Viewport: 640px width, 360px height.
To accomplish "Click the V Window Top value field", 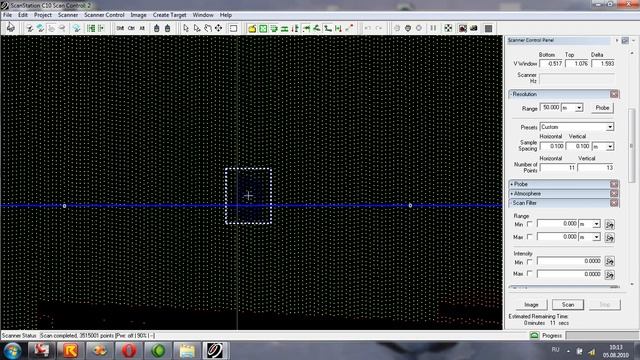I will pyautogui.click(x=577, y=64).
